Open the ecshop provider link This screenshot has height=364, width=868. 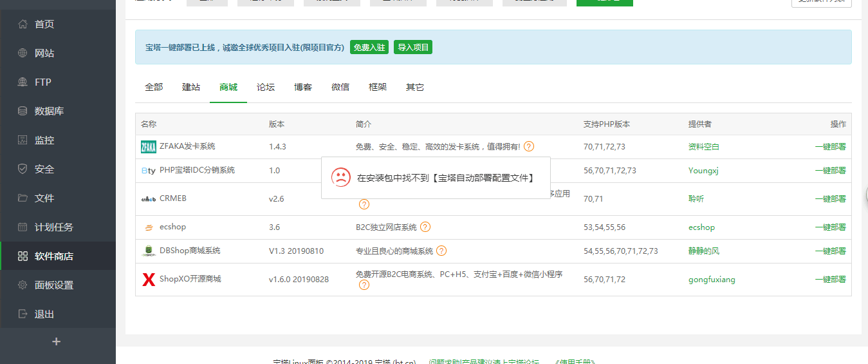coord(701,227)
